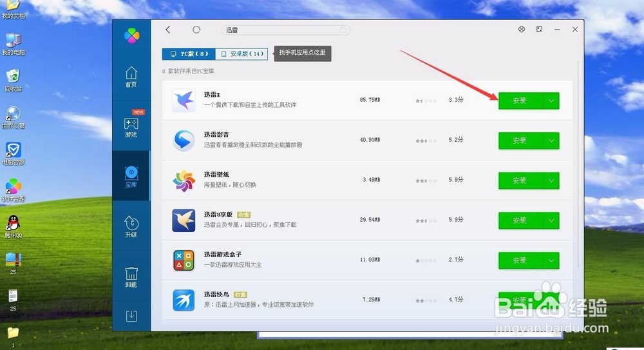Open the download manager arrow icon in sidebar

tap(131, 316)
